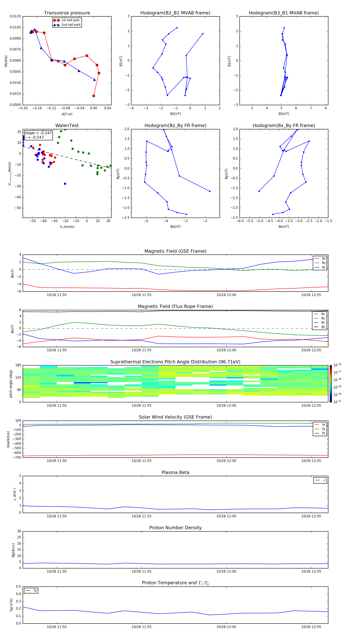Click the 'pitch angle (deg)' y-axis label

click(11, 384)
